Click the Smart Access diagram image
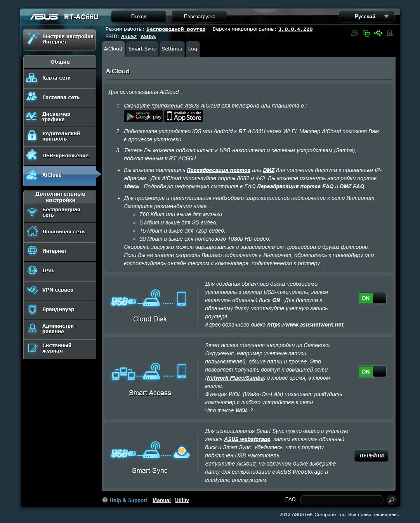 click(x=149, y=372)
